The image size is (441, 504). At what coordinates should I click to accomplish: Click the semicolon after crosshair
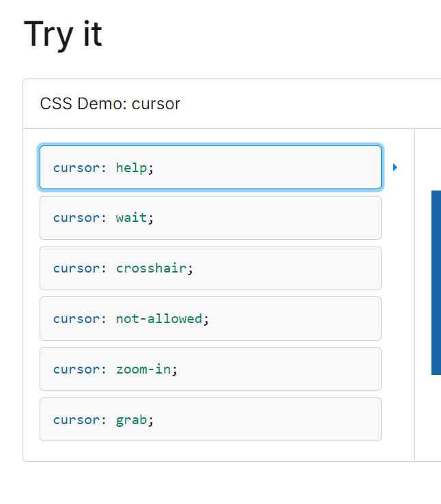pyautogui.click(x=190, y=270)
